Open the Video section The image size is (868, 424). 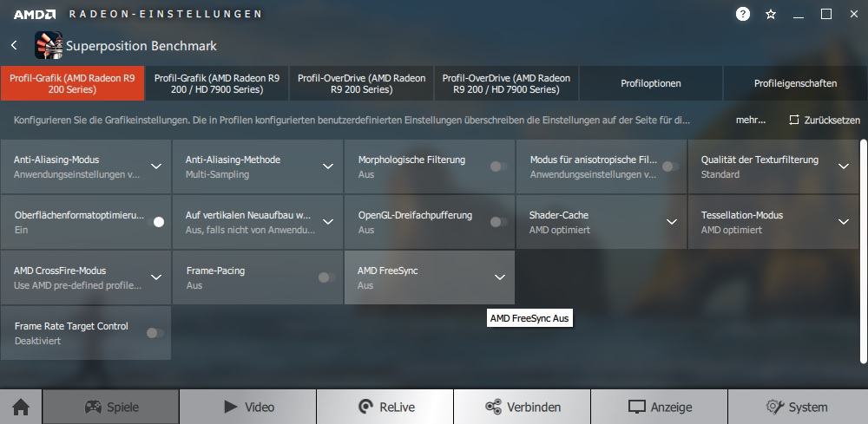click(x=248, y=408)
